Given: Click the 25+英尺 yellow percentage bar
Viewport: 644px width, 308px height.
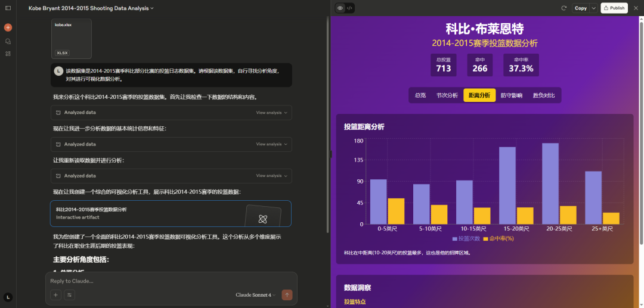Looking at the screenshot, I should (x=611, y=218).
